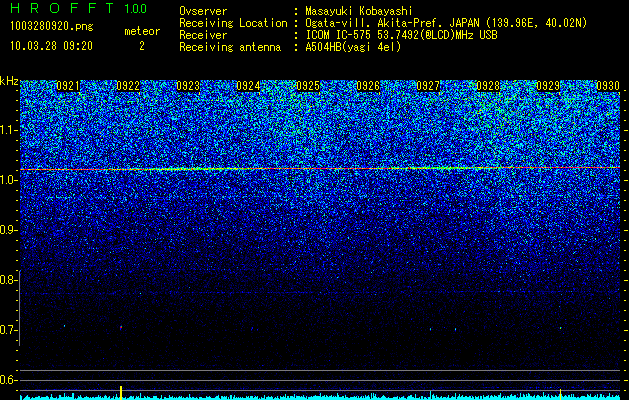Click the 0927 time marker
Image resolution: width=629 pixels, height=400 pixels.
[428, 86]
